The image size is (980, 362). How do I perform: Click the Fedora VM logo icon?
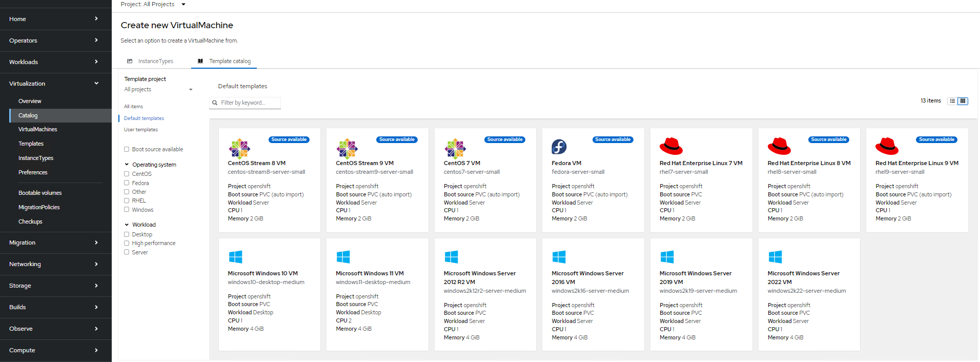coord(559,147)
